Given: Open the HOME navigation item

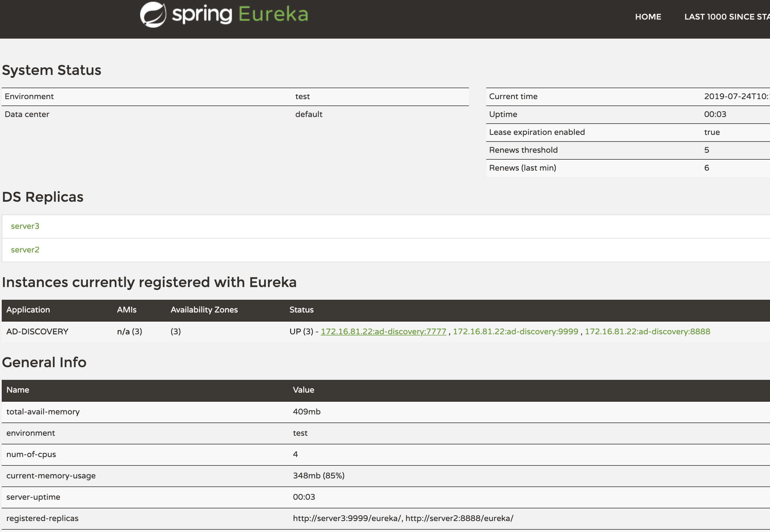Looking at the screenshot, I should click(648, 17).
